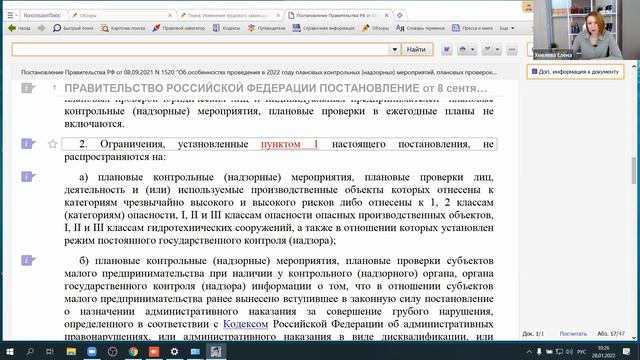
Task: Click info icon beside paragraph б)
Action: [28, 260]
